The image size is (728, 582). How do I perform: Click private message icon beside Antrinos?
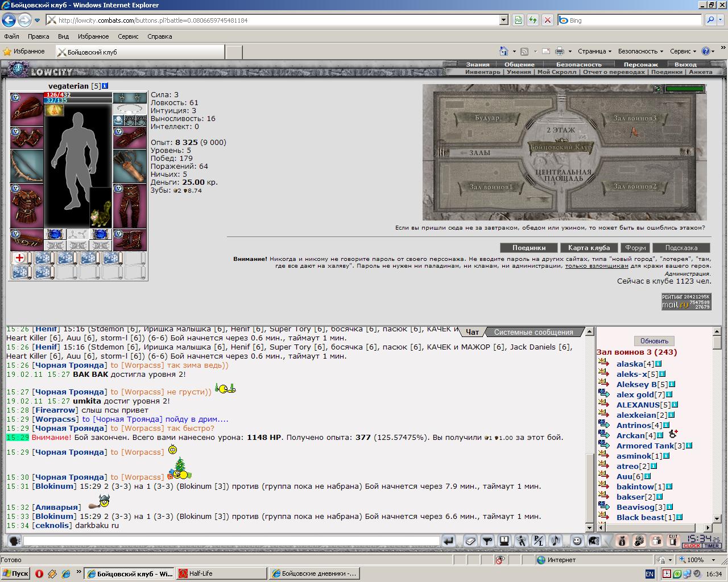604,425
